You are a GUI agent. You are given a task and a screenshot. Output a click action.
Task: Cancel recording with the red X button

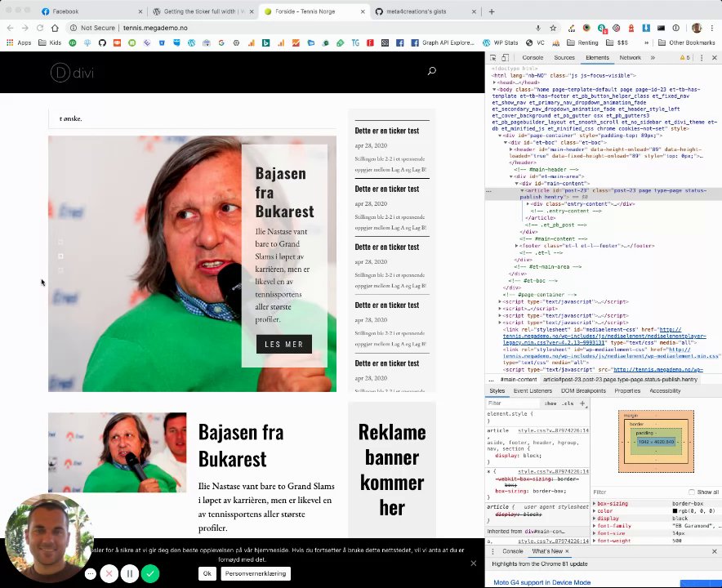tap(109, 574)
